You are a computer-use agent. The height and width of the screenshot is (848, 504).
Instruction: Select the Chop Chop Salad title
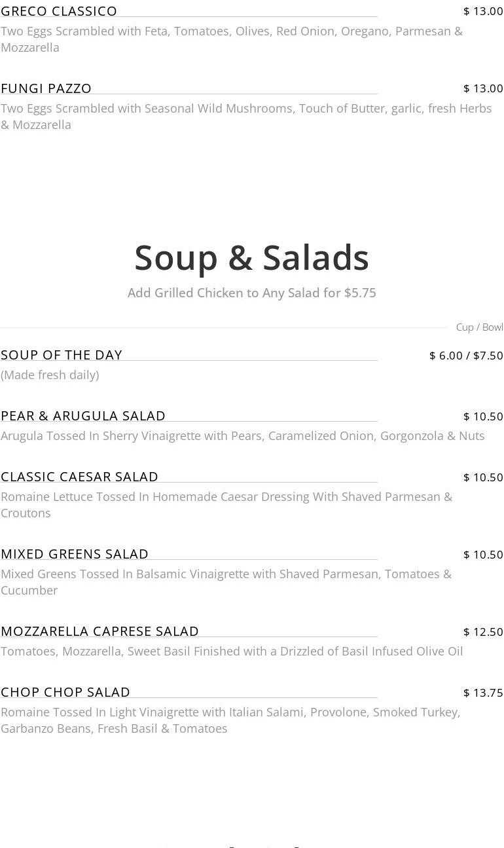pos(65,692)
